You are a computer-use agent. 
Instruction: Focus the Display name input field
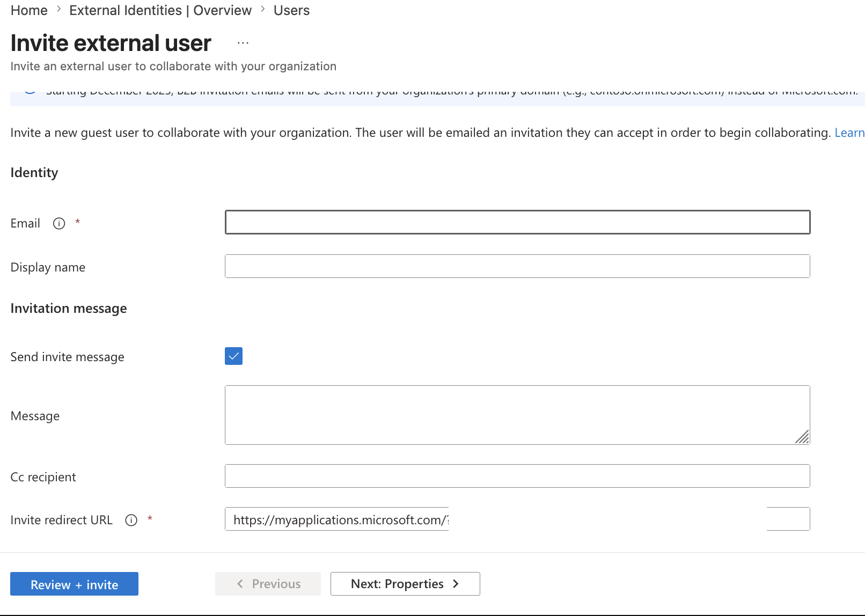[517, 266]
